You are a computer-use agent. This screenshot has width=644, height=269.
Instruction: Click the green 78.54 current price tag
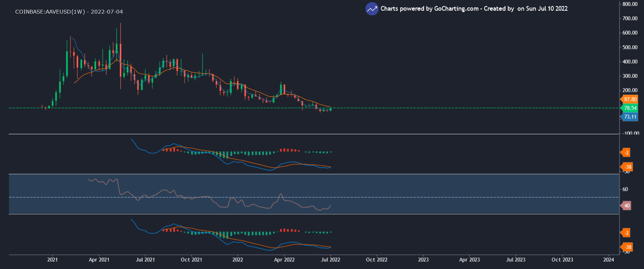pos(630,108)
